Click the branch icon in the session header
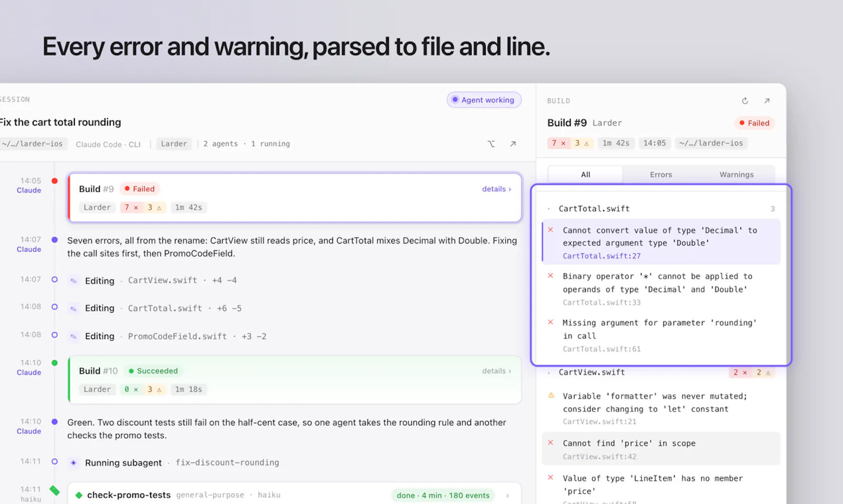Screen dimensions: 843x504 (491, 144)
